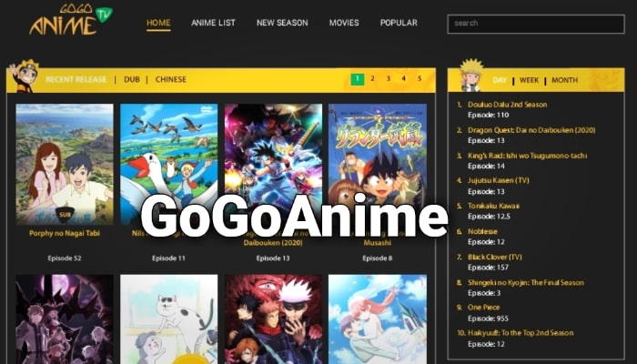
Task: Click 'Episode: 14' under King's Raid
Action: (x=486, y=167)
